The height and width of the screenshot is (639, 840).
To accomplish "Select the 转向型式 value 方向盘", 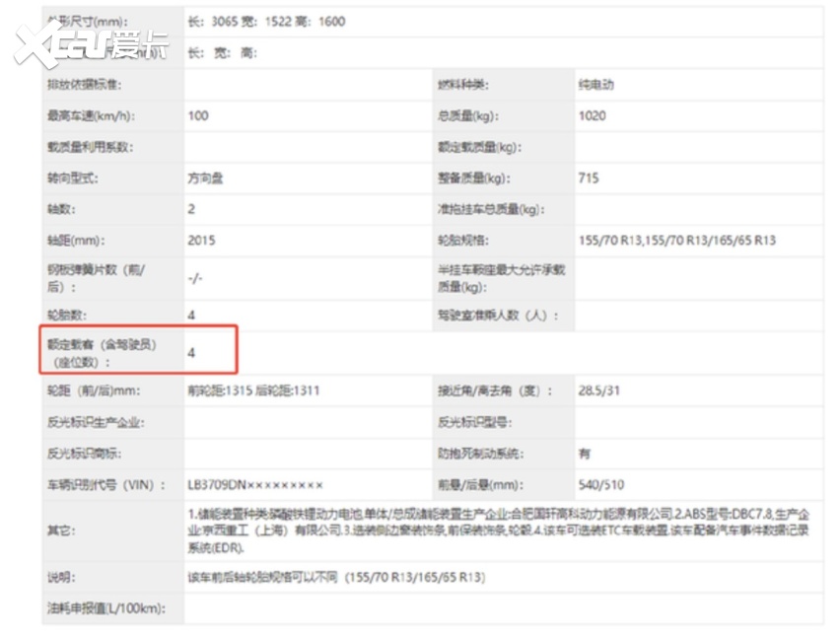I will coord(206,178).
